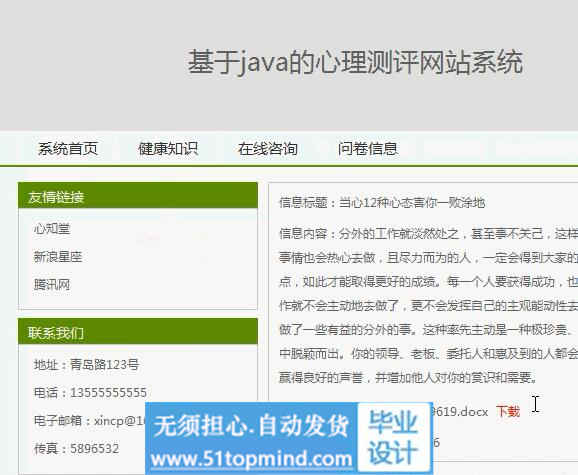578x475 pixels.
Task: Click the 毕业设计 banner box
Action: 394,437
